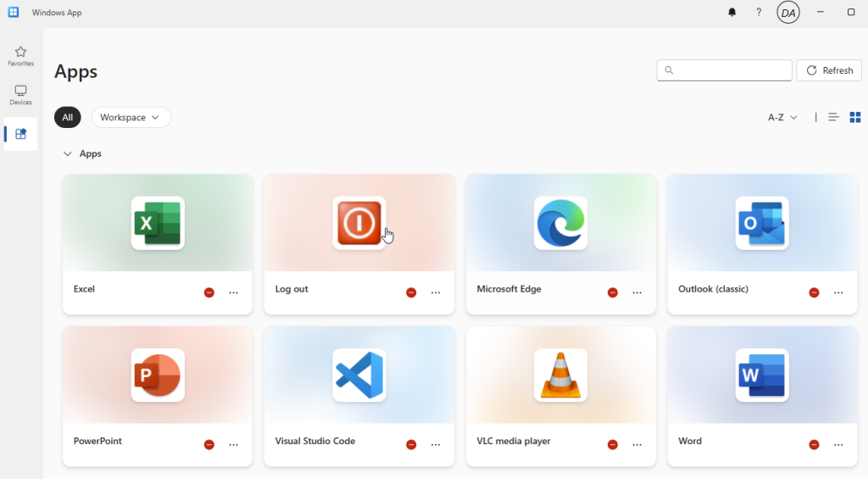Click the Log out app icon
Viewport: 868px width, 479px height.
click(359, 223)
